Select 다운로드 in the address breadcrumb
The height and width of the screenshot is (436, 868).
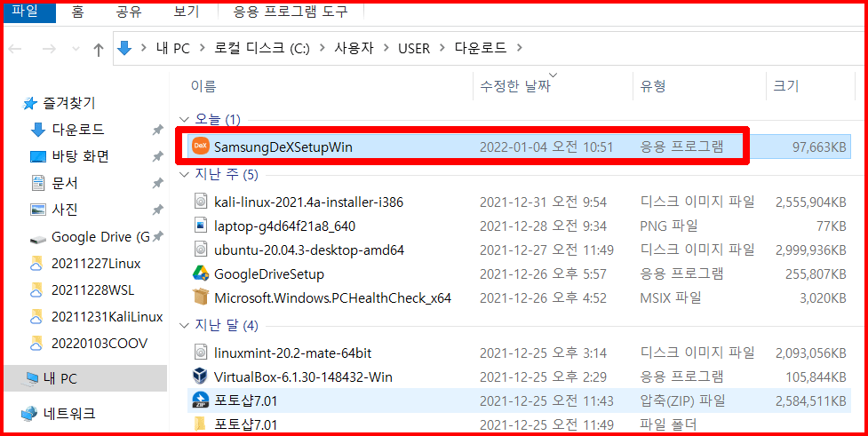(480, 48)
